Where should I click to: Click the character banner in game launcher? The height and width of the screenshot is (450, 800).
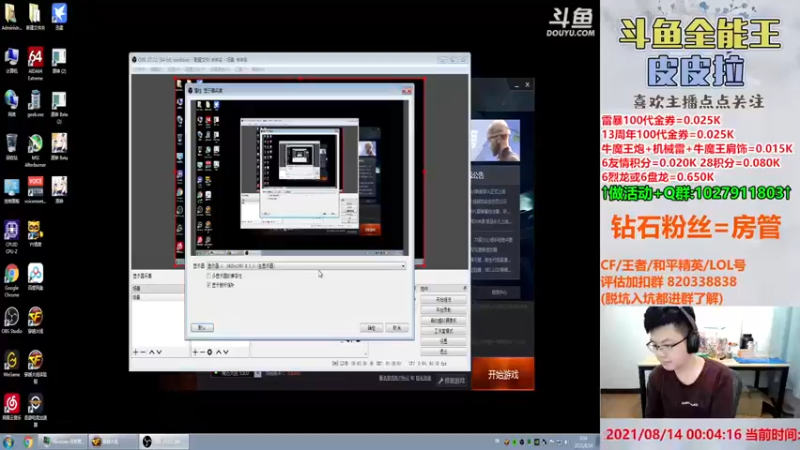(495, 141)
